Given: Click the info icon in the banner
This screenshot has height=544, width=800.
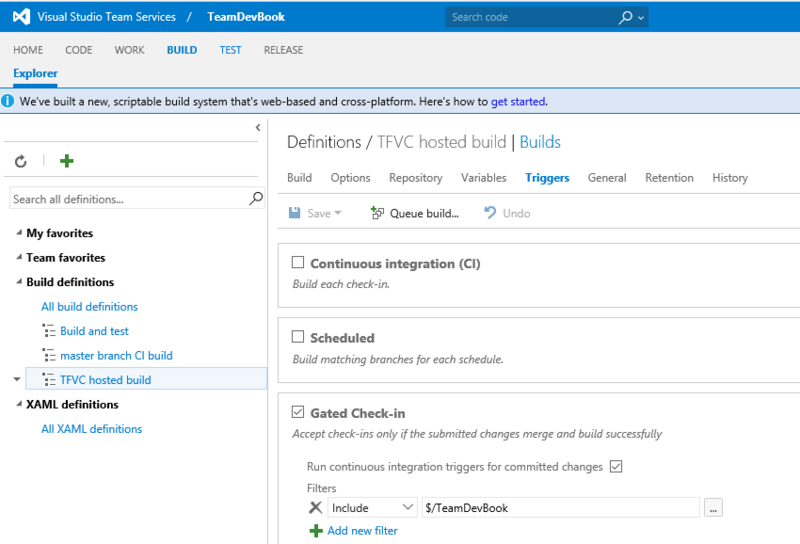Looking at the screenshot, I should click(8, 101).
